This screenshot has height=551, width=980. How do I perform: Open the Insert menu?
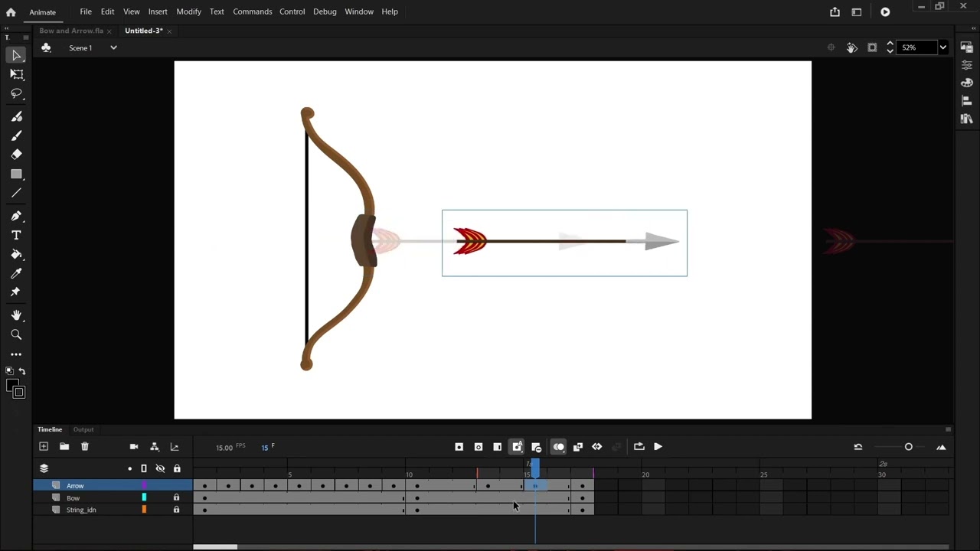(158, 11)
